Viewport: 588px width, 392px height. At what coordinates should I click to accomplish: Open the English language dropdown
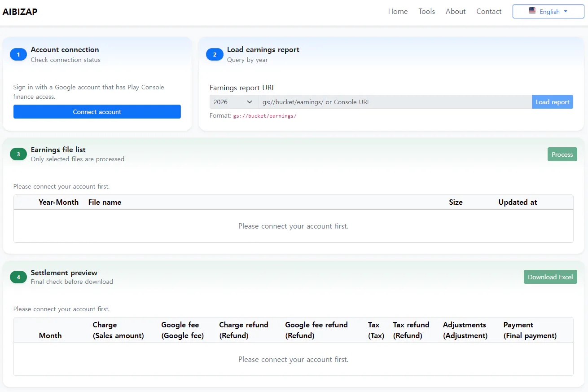coord(548,12)
